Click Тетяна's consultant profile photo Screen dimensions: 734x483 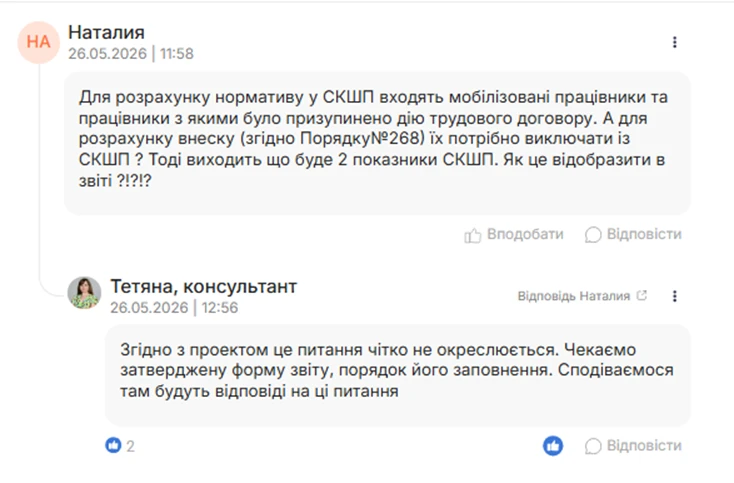(84, 293)
